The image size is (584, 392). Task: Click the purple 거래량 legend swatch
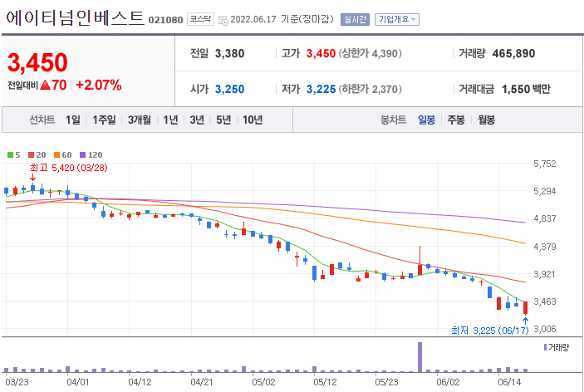pos(545,347)
